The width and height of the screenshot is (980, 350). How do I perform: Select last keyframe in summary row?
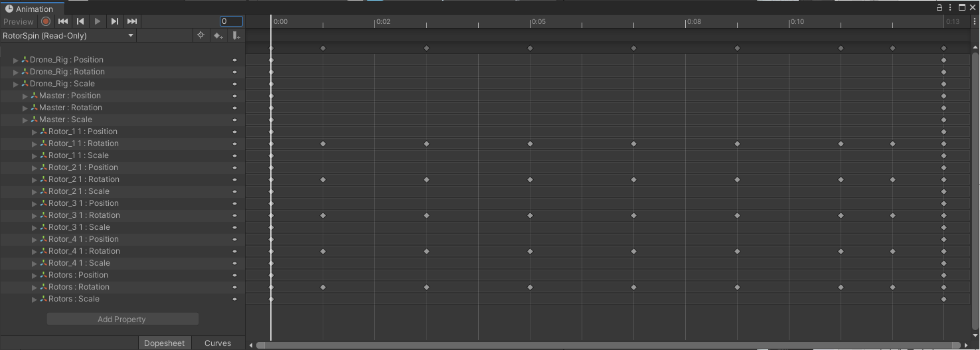(943, 48)
